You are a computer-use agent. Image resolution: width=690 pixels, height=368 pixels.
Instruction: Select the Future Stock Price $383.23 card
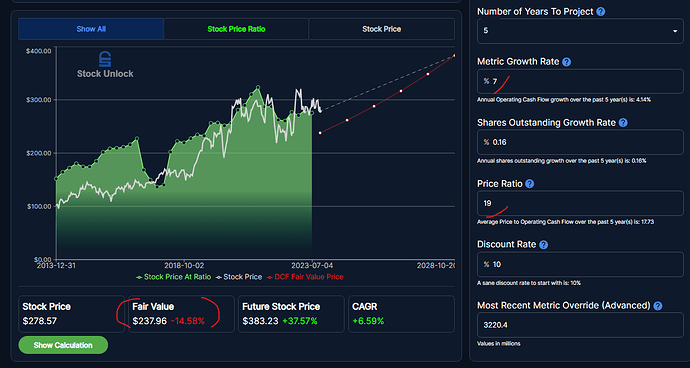(x=291, y=314)
